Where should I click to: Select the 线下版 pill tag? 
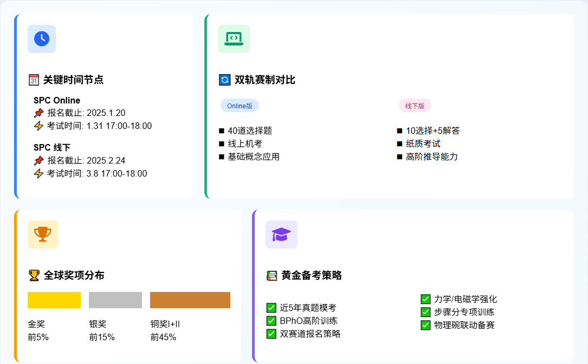pyautogui.click(x=415, y=106)
